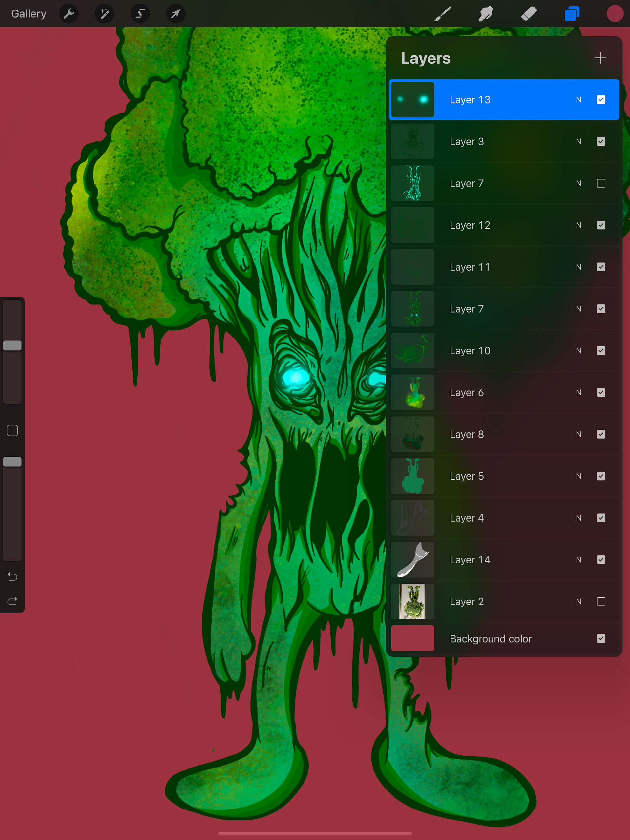The image size is (630, 840).
Task: Open the blend mode N on Layer 13
Action: (x=578, y=100)
